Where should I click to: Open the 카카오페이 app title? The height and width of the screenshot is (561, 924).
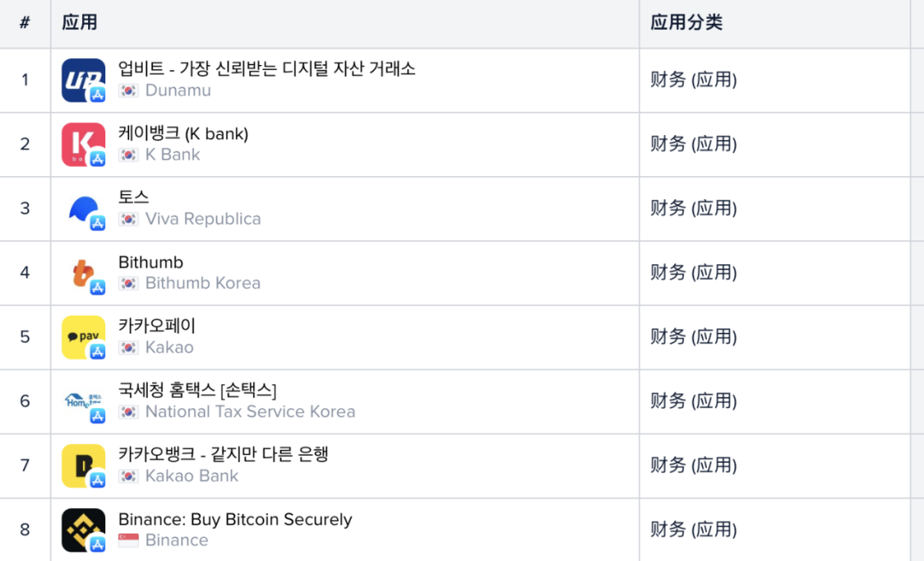pyautogui.click(x=157, y=325)
